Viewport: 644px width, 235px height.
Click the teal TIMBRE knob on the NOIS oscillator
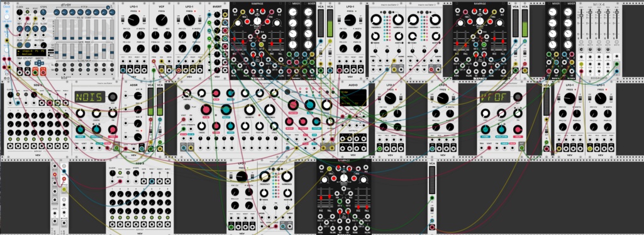80,129
